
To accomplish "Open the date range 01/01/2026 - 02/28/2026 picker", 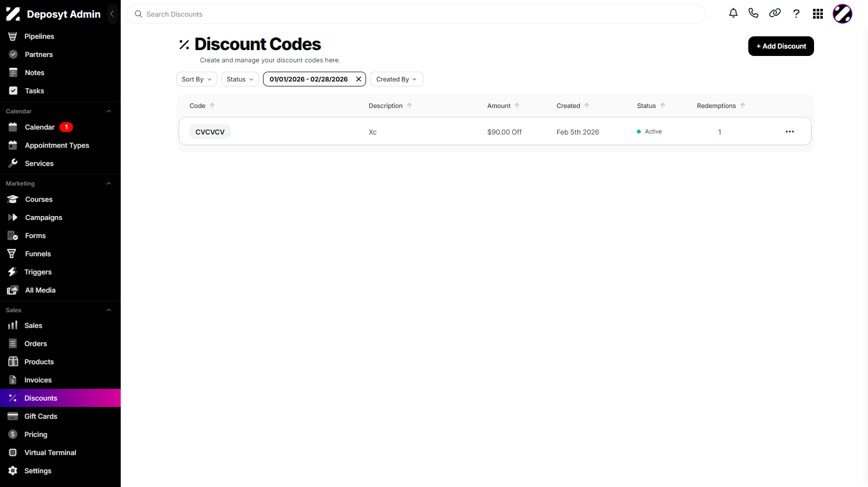I will tap(309, 79).
